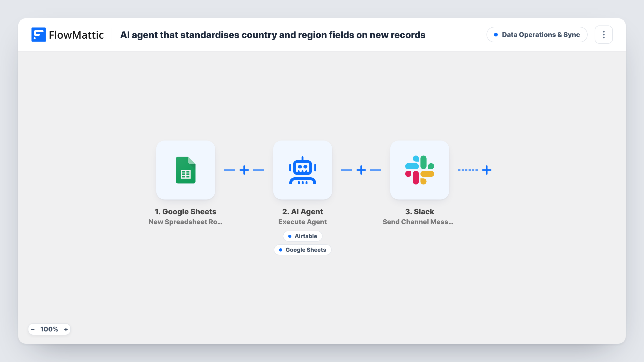This screenshot has width=644, height=362.
Task: Click the FlowMattic logo
Action: [x=68, y=35]
